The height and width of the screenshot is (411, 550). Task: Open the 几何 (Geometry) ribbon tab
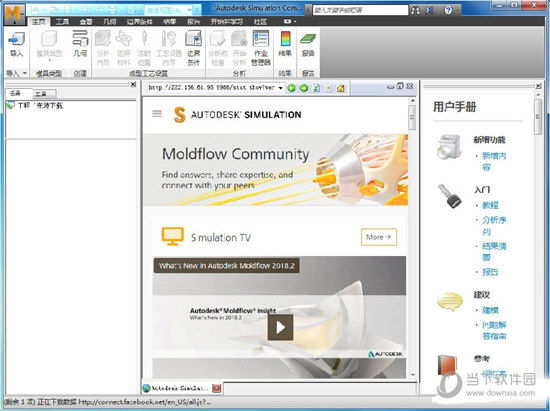[x=110, y=22]
